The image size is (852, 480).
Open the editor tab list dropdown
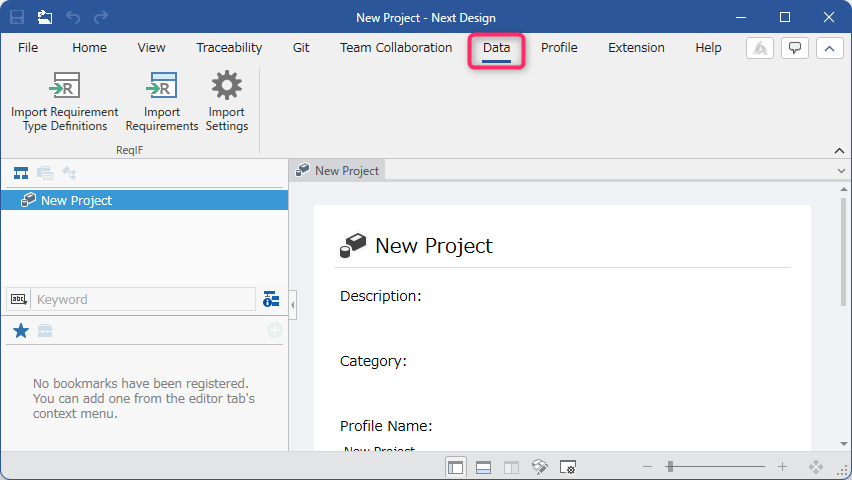tap(841, 171)
